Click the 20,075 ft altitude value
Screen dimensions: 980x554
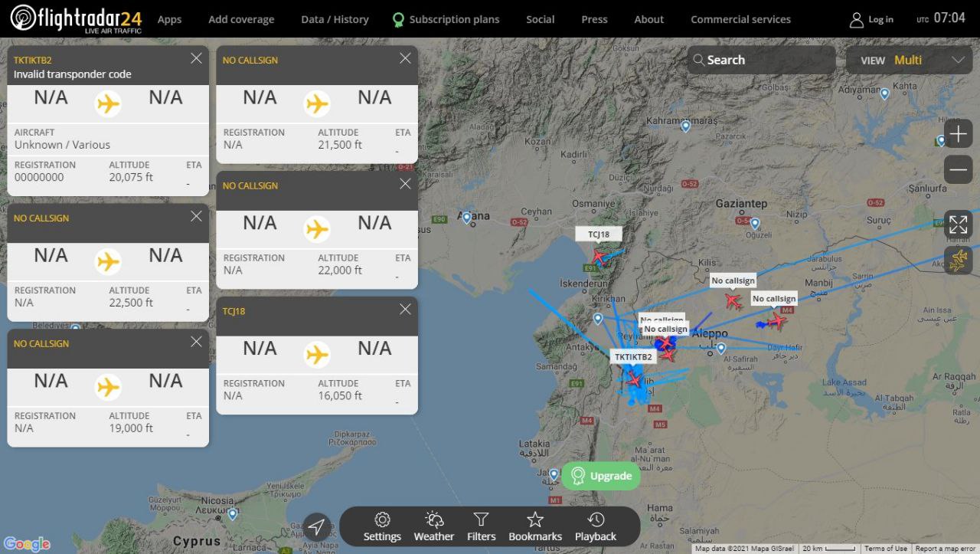point(131,177)
